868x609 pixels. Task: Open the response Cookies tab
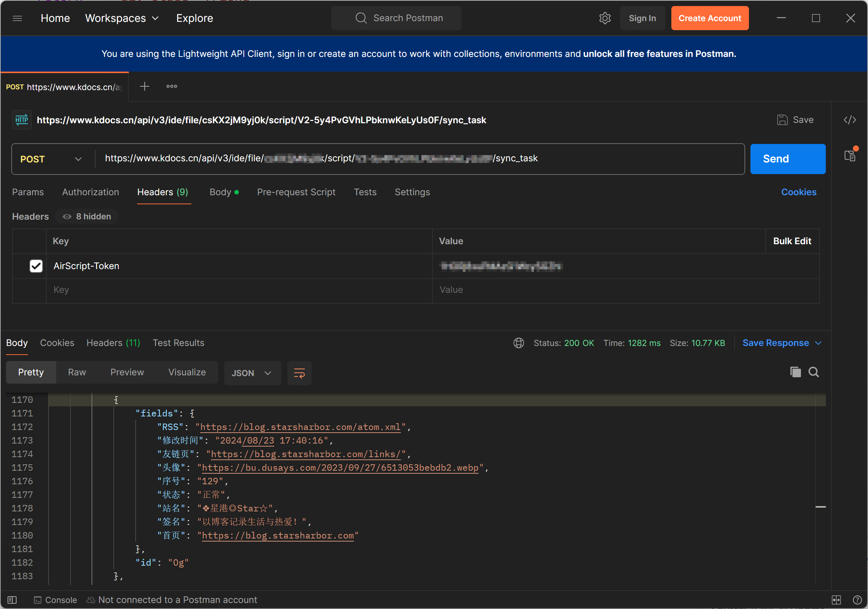[x=57, y=343]
